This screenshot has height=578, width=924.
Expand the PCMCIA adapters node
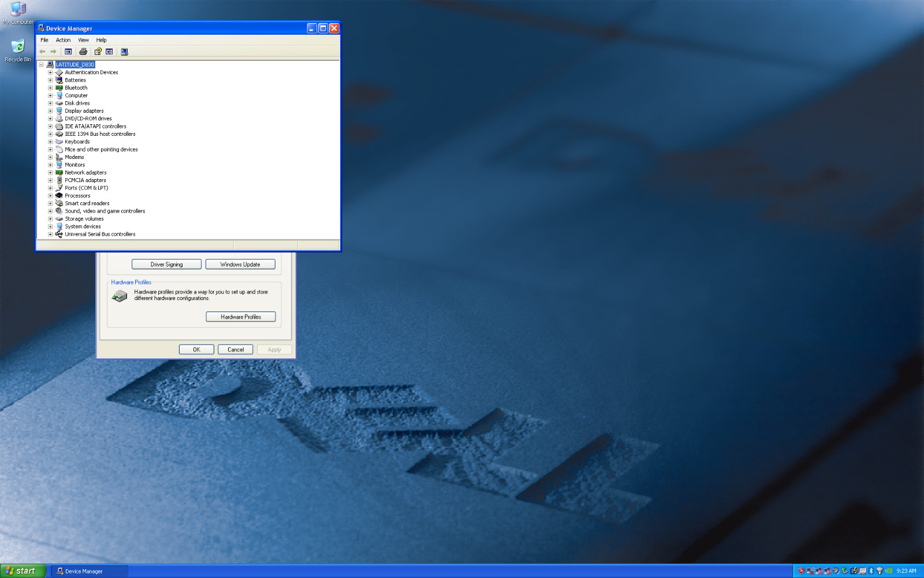coord(50,180)
